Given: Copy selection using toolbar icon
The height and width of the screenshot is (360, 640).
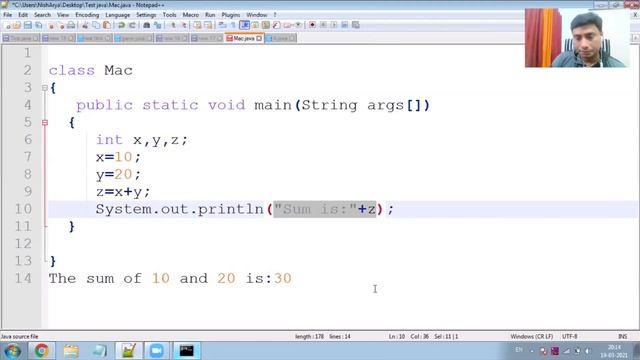Looking at the screenshot, I should 96,25.
